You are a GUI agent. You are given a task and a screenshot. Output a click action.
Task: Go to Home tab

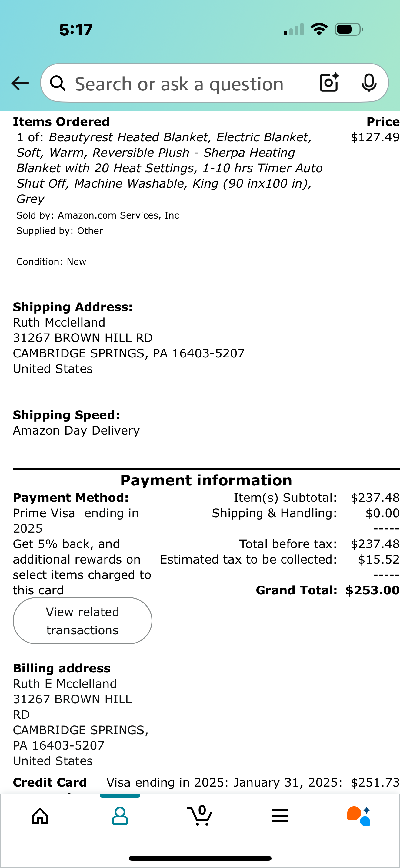(40, 816)
